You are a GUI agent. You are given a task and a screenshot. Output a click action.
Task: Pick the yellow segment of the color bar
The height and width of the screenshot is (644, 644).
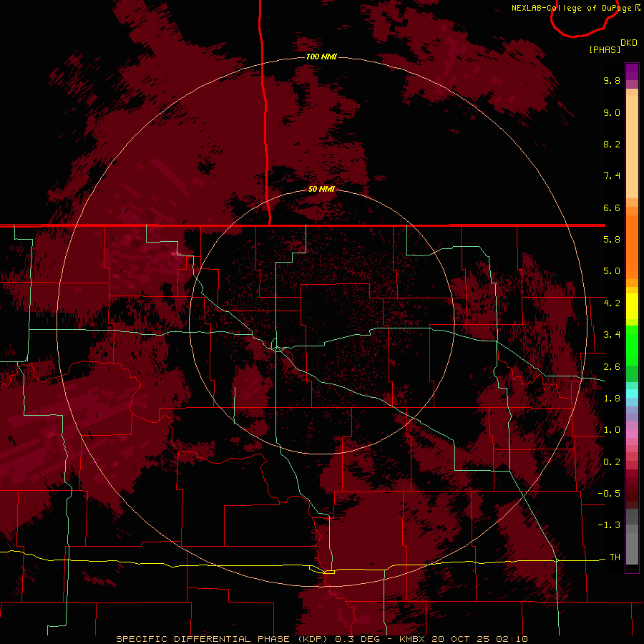click(x=632, y=306)
